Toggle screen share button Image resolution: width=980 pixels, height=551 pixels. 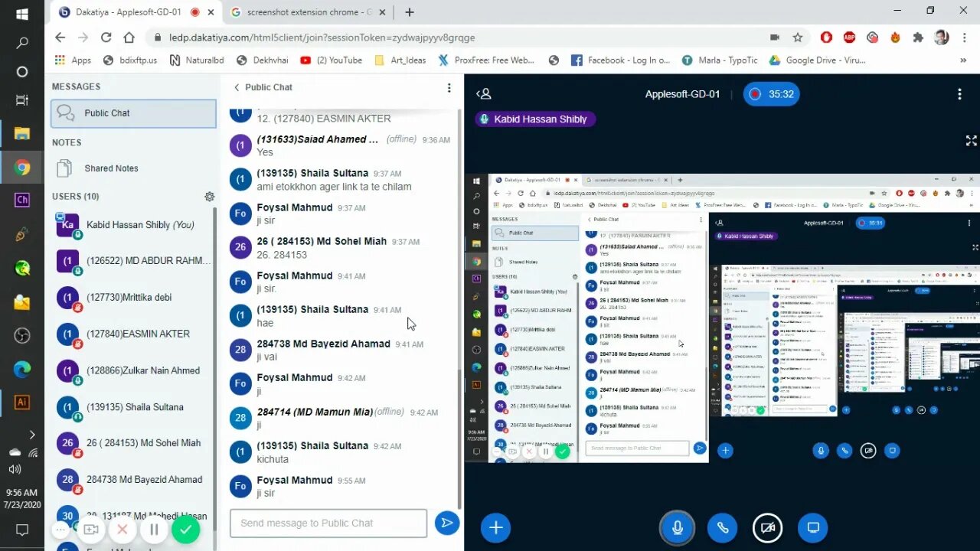813,527
